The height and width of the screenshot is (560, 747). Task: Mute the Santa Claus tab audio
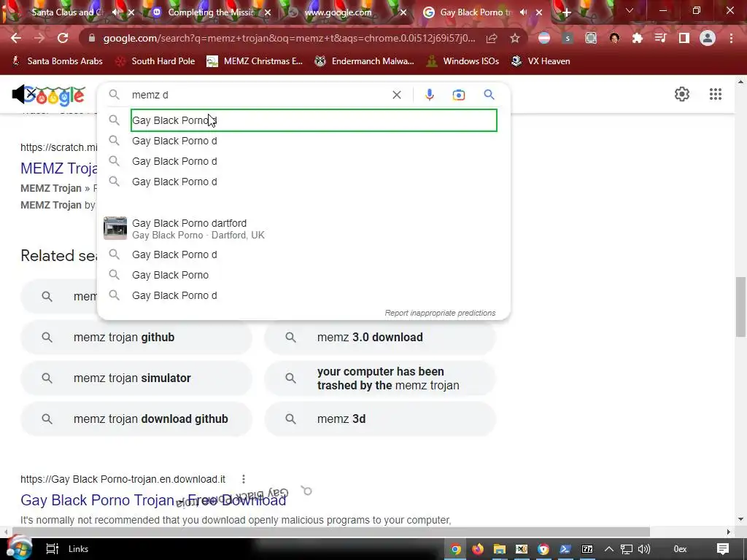point(116,12)
